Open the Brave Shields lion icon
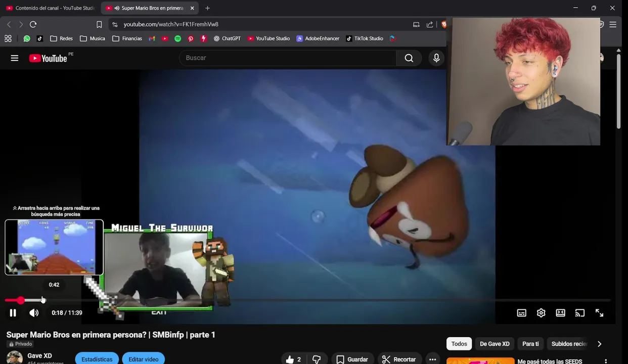628x364 pixels. (444, 24)
